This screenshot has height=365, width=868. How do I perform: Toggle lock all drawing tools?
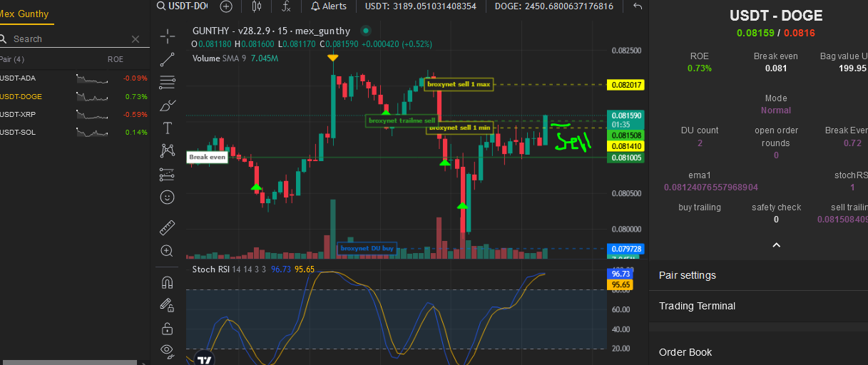[x=168, y=328]
